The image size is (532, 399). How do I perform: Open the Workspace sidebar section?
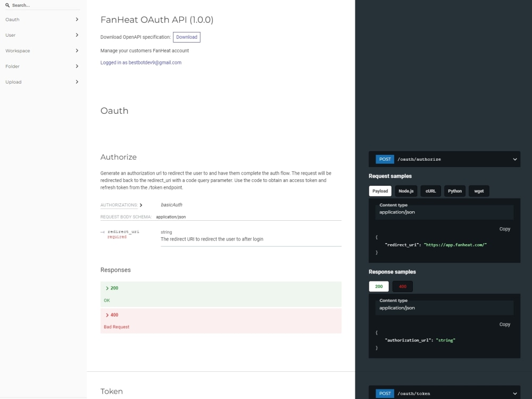(x=43, y=51)
